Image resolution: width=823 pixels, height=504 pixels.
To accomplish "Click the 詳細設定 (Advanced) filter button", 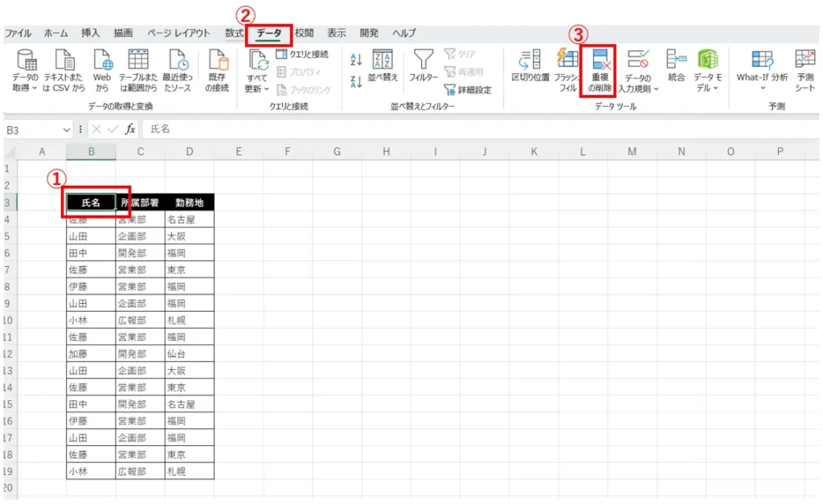I will pyautogui.click(x=469, y=90).
